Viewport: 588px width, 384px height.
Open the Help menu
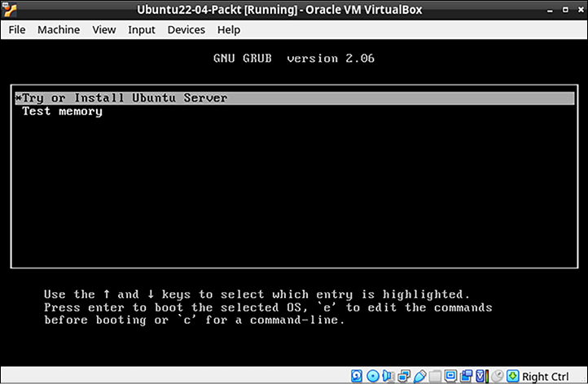click(x=229, y=29)
